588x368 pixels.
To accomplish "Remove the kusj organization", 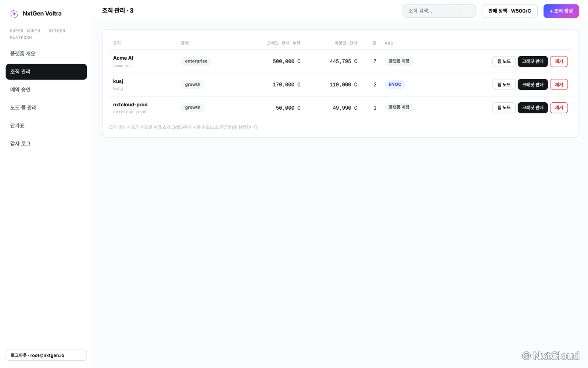I will [559, 85].
